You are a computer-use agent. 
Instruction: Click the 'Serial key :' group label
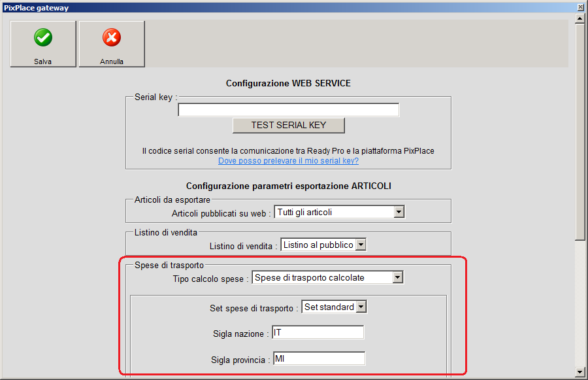click(155, 97)
